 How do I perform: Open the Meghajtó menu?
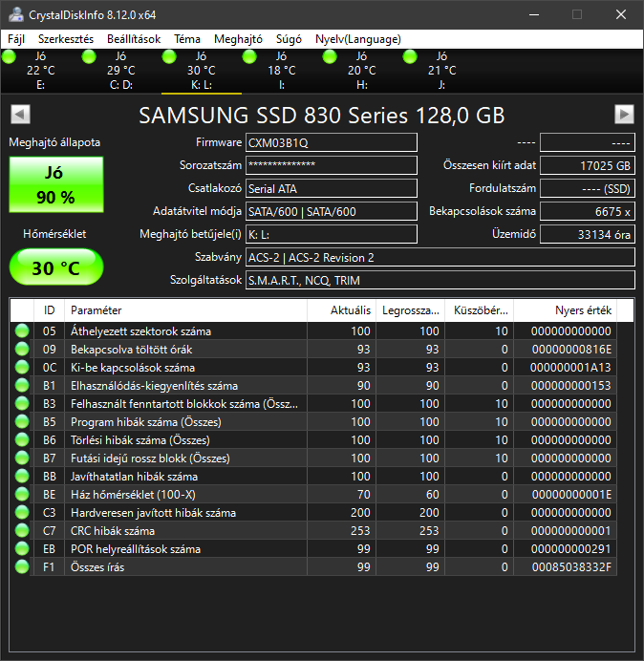[x=238, y=39]
